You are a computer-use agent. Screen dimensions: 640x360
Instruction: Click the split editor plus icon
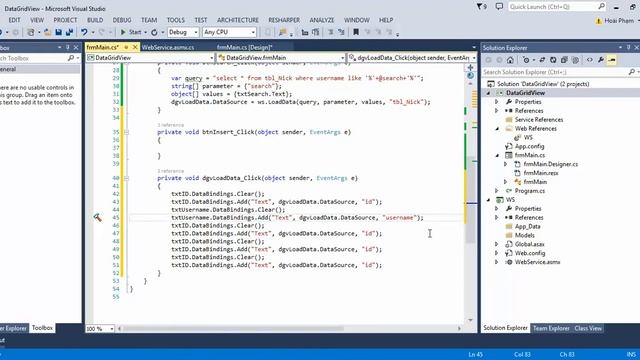tap(470, 67)
